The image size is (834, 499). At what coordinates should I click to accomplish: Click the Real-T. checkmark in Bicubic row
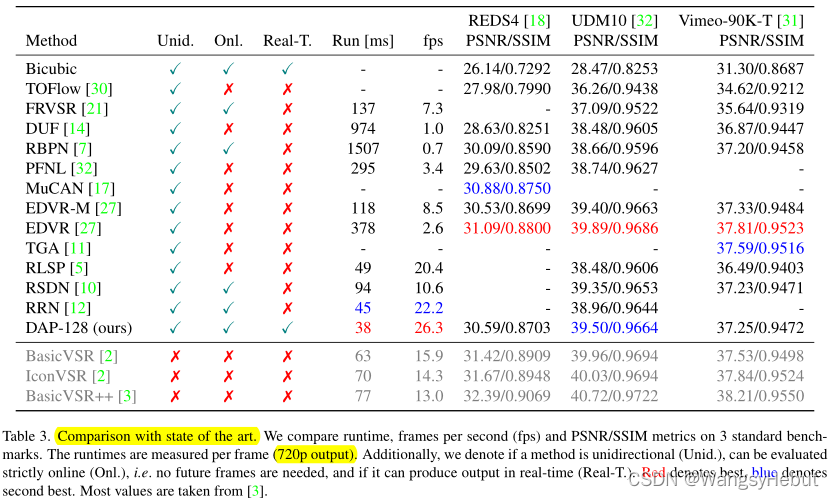coord(287,69)
